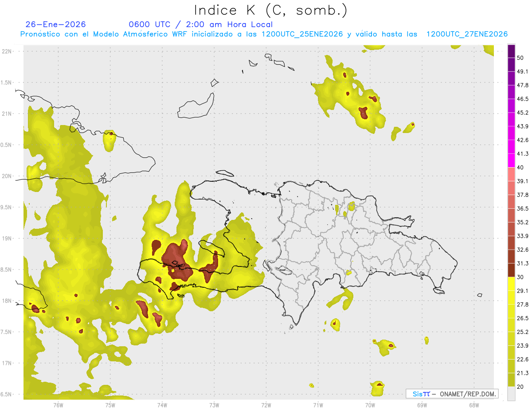The width and height of the screenshot is (532, 411).
Task: Click the '19N' latitude label
Action: tap(7, 238)
